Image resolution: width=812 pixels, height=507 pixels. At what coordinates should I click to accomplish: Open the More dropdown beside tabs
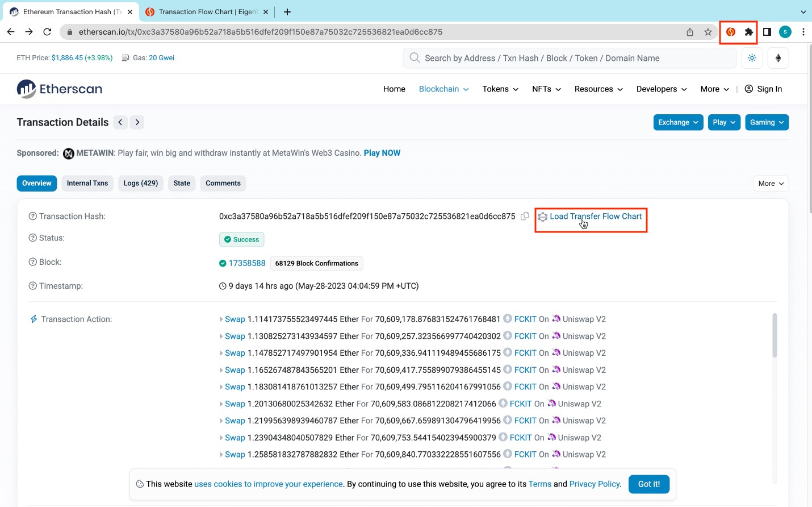[771, 183]
